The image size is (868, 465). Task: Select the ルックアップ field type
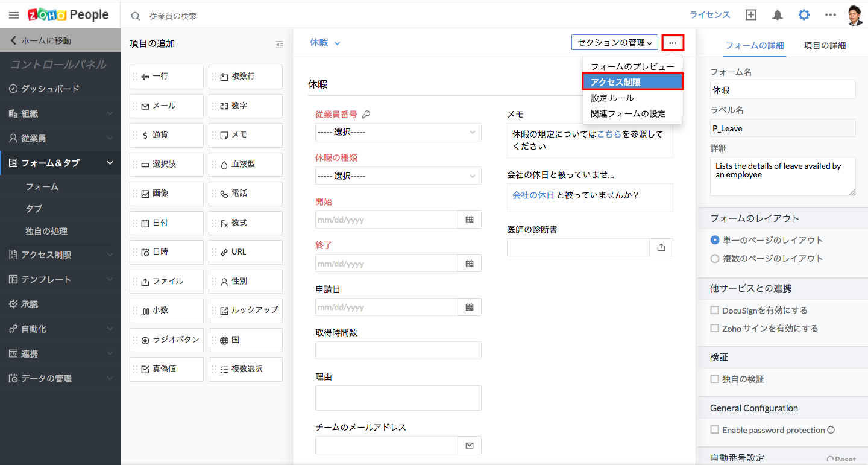[245, 310]
